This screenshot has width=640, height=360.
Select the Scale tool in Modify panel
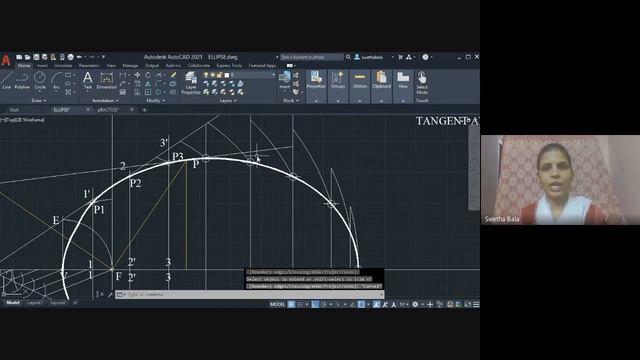click(148, 92)
